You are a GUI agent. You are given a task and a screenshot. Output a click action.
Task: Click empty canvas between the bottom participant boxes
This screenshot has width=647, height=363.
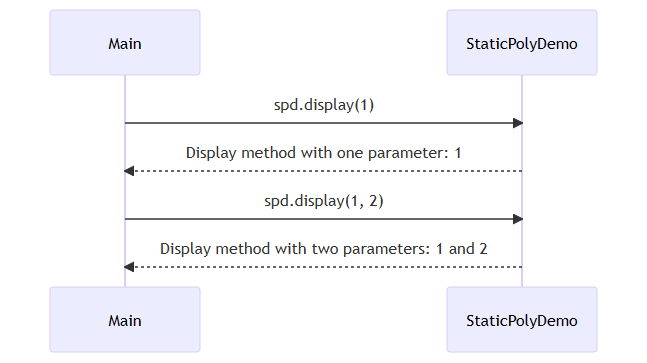pyautogui.click(x=324, y=320)
